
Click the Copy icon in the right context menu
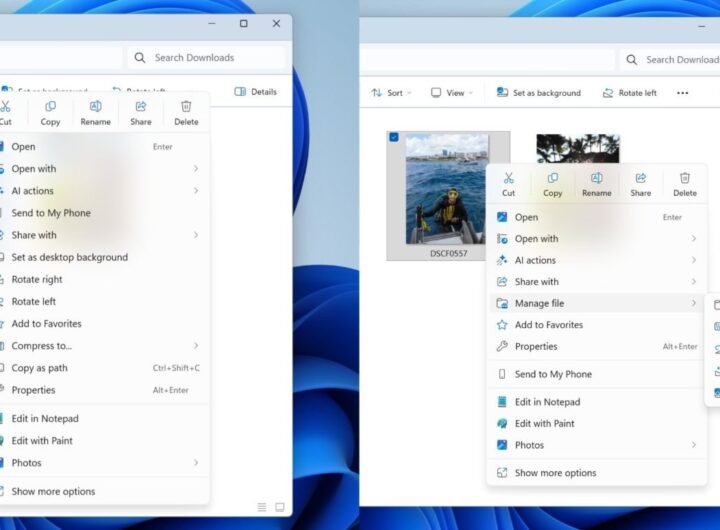point(553,183)
